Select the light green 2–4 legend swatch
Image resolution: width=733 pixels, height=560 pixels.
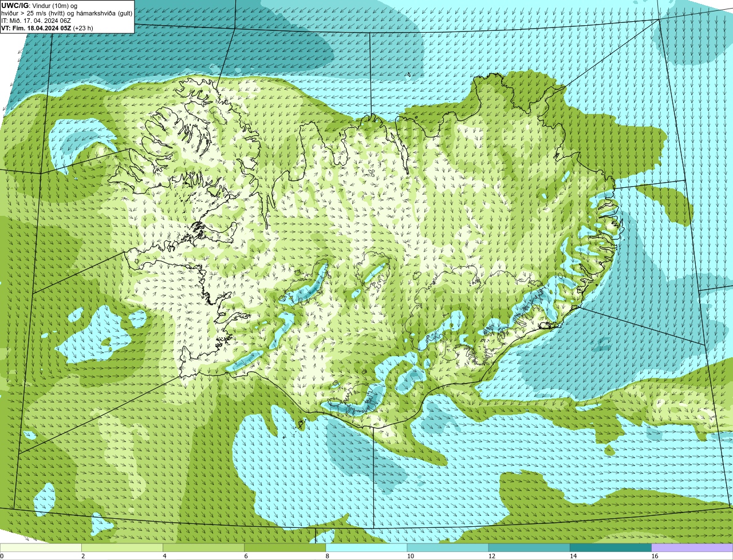click(x=122, y=547)
